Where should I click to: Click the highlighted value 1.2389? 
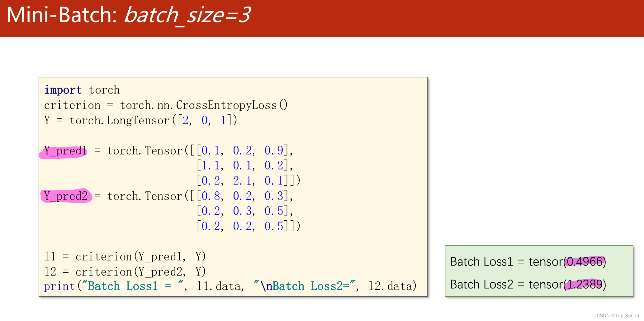point(585,285)
